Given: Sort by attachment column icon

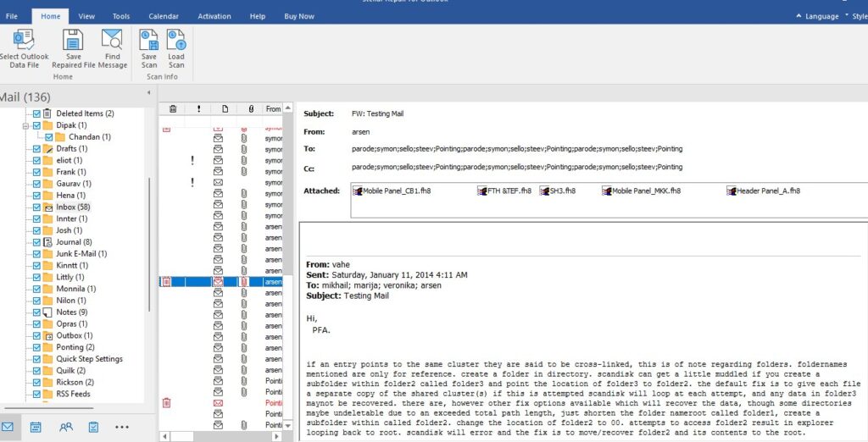Looking at the screenshot, I should [x=251, y=109].
